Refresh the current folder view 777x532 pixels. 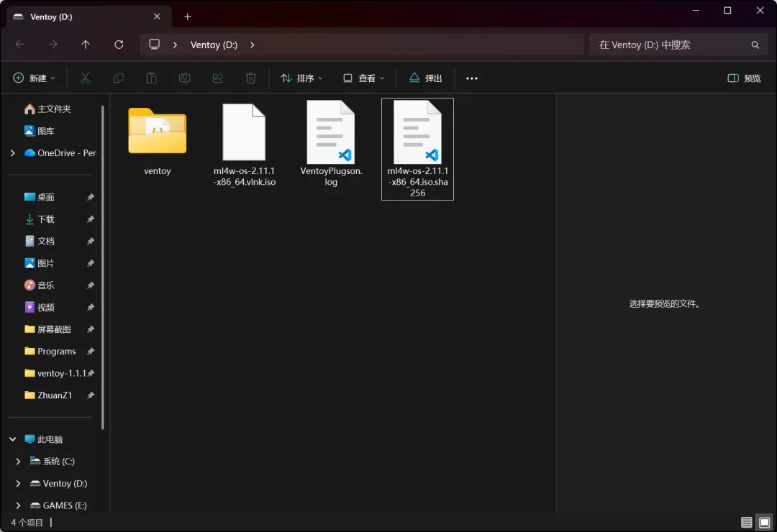[x=119, y=45]
